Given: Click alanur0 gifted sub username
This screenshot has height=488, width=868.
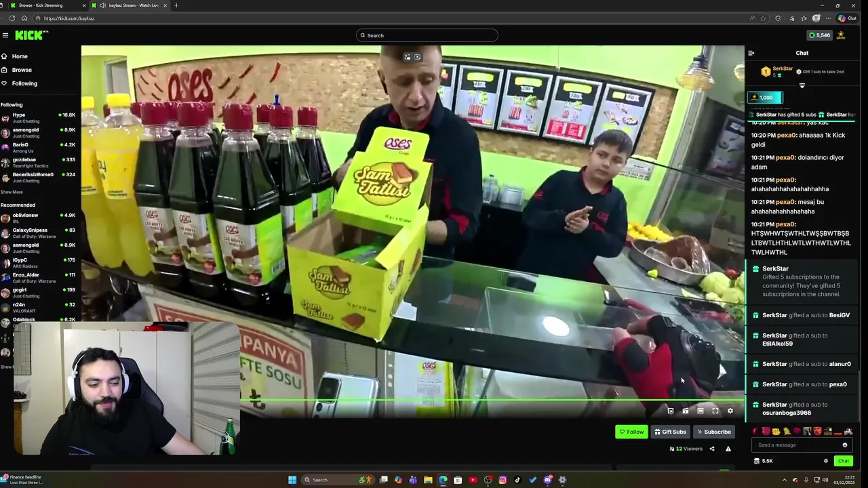Looking at the screenshot, I should (x=840, y=364).
